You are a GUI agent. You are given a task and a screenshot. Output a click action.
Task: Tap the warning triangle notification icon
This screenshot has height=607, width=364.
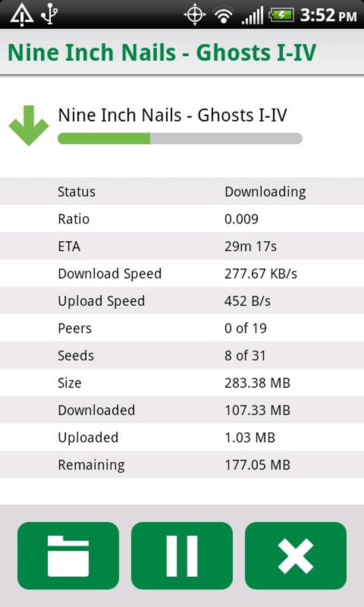(x=22, y=15)
